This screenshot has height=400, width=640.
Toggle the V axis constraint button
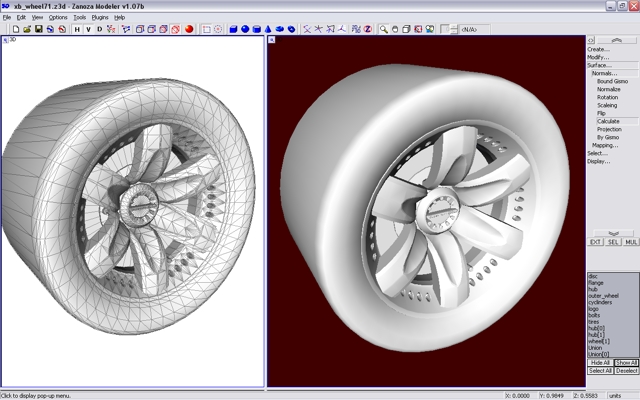point(88,29)
